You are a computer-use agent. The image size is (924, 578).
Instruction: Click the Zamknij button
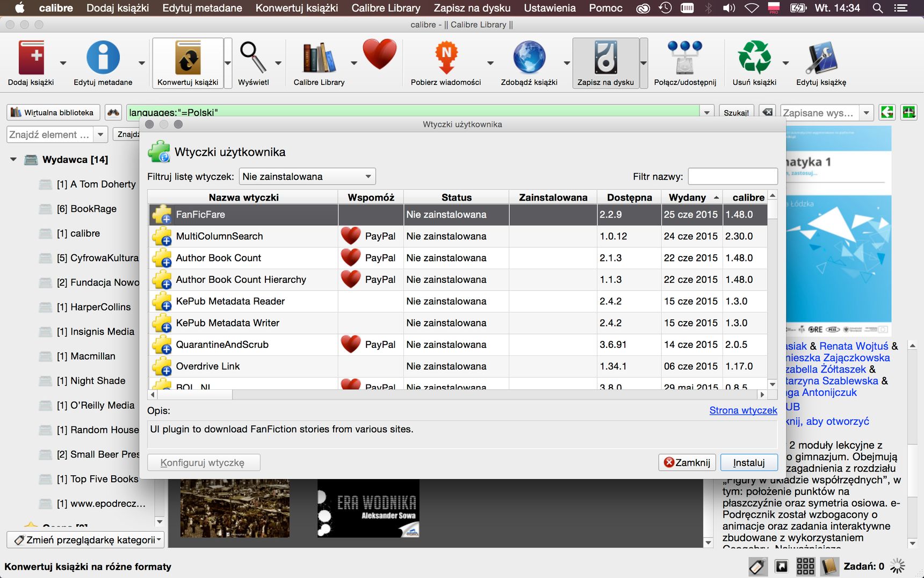coord(687,462)
